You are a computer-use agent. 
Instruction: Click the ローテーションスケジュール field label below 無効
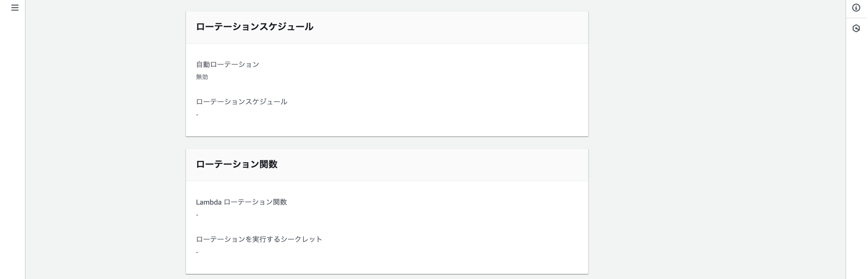point(241,102)
